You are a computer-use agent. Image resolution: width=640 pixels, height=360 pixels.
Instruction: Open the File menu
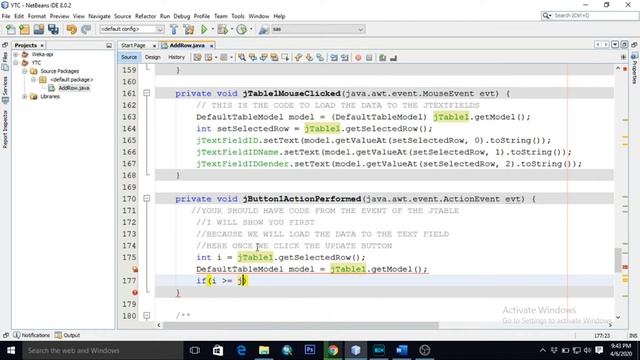pos(6,16)
